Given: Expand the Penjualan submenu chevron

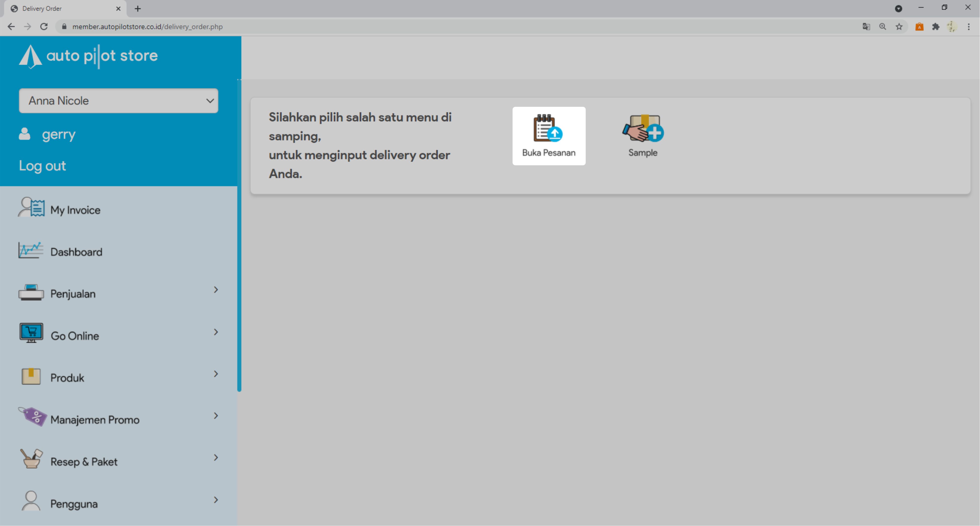Looking at the screenshot, I should tap(216, 290).
